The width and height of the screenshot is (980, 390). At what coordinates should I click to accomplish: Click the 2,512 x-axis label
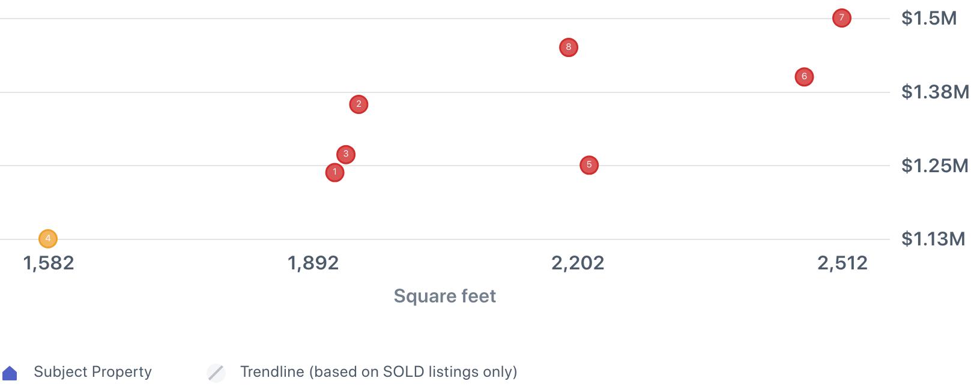pyautogui.click(x=842, y=263)
